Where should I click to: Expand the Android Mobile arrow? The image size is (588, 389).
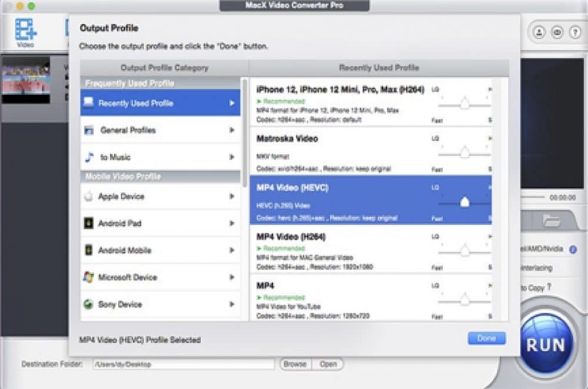[232, 250]
